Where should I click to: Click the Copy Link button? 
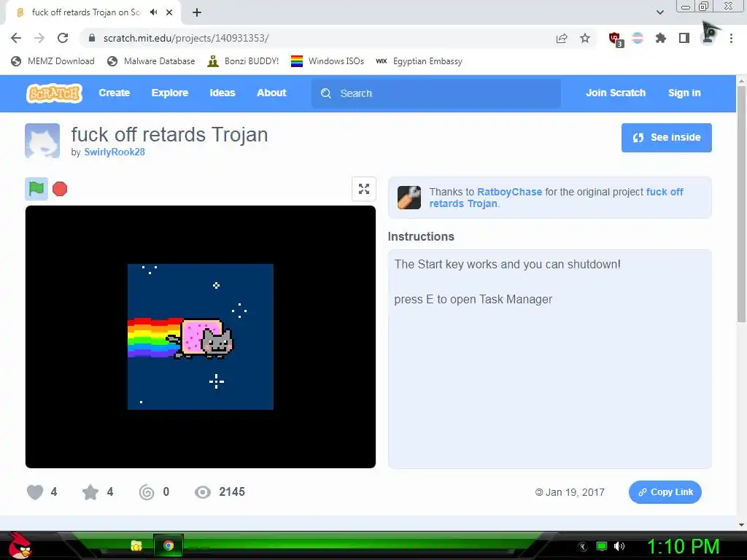tap(665, 492)
